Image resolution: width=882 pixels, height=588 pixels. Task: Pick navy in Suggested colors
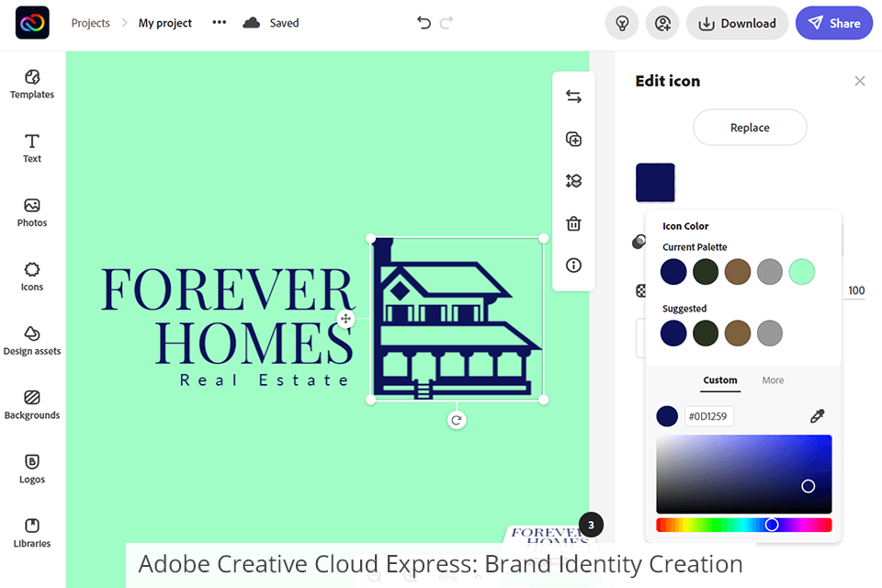(673, 334)
